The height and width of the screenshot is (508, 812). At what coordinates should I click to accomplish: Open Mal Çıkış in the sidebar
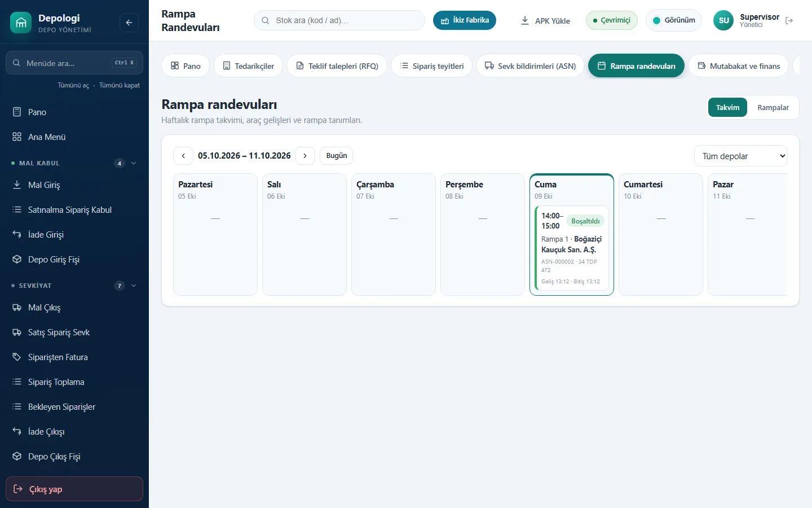pos(74,308)
